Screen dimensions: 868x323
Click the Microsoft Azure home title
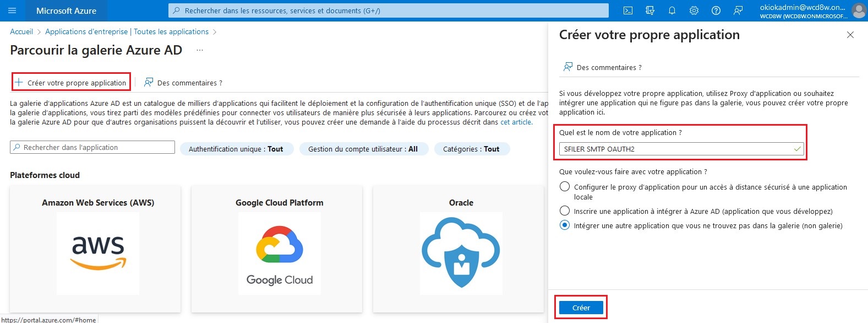66,10
